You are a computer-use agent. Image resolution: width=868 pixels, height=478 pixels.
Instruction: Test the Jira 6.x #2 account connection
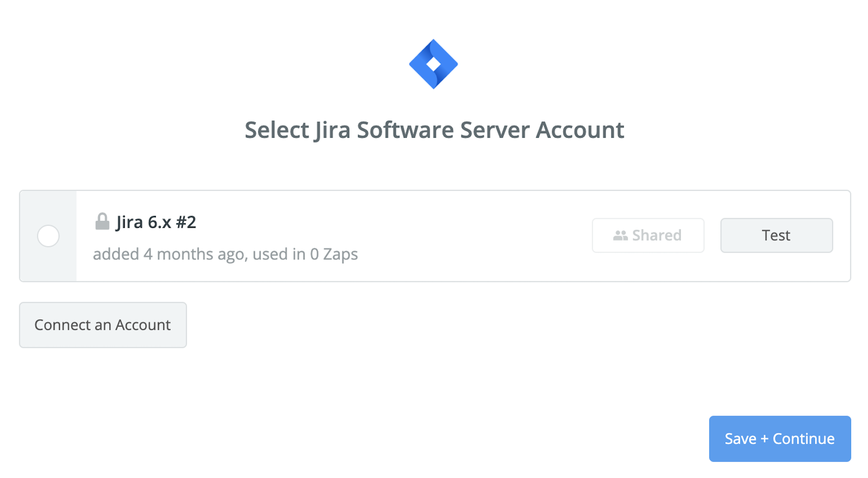tap(776, 236)
